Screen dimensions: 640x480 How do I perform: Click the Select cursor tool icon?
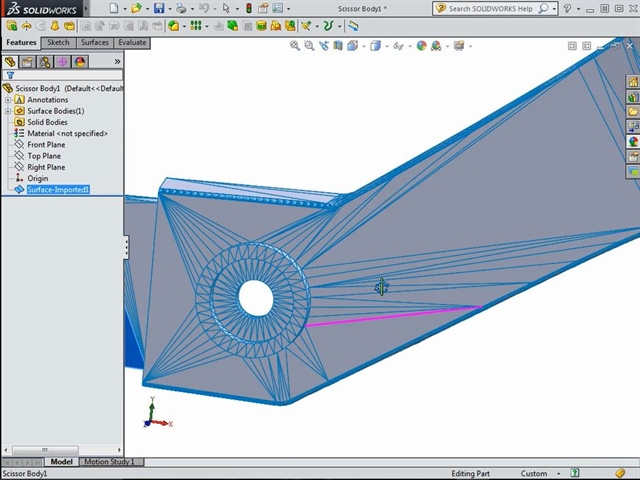point(226,8)
